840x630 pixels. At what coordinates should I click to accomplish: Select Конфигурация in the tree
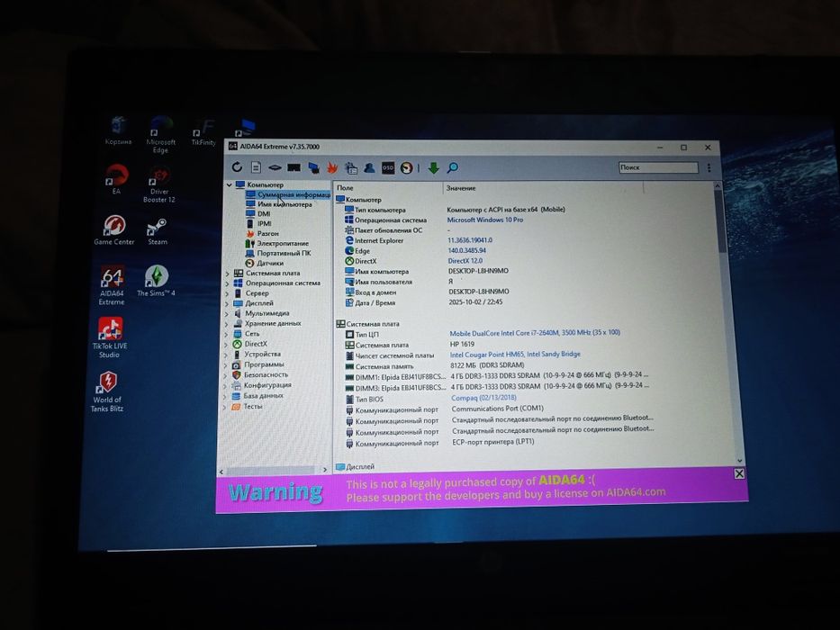pyautogui.click(x=261, y=385)
